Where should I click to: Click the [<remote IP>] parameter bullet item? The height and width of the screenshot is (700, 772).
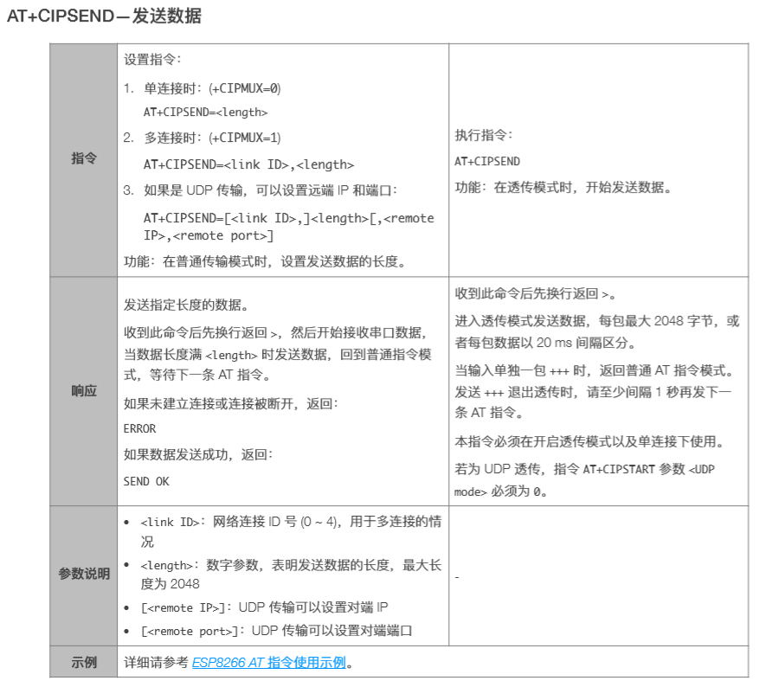point(260,607)
